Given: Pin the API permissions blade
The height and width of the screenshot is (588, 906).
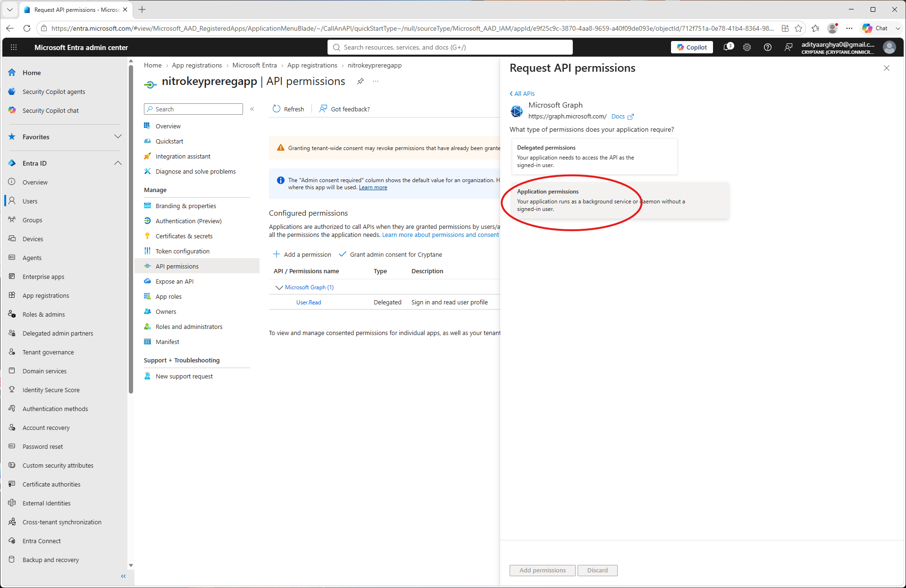Looking at the screenshot, I should (361, 81).
